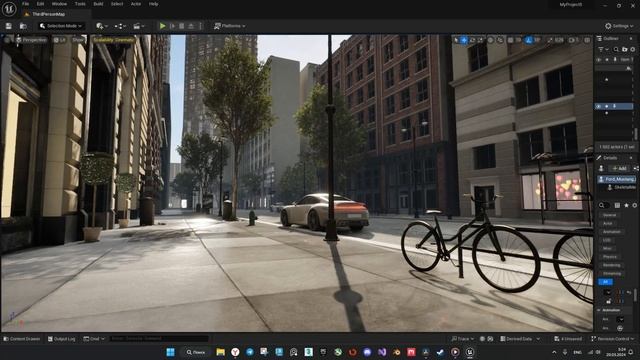Open the Settings dropdown at top right
The width and height of the screenshot is (640, 360).
619,26
